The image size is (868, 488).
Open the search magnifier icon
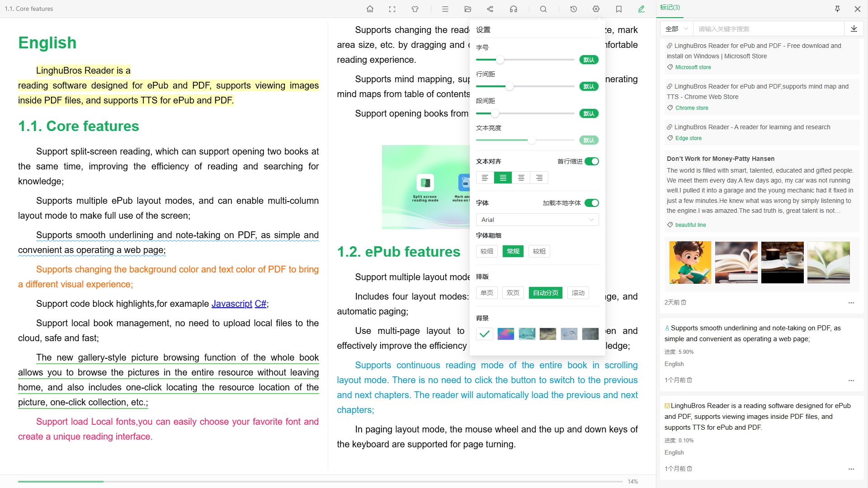click(x=543, y=9)
